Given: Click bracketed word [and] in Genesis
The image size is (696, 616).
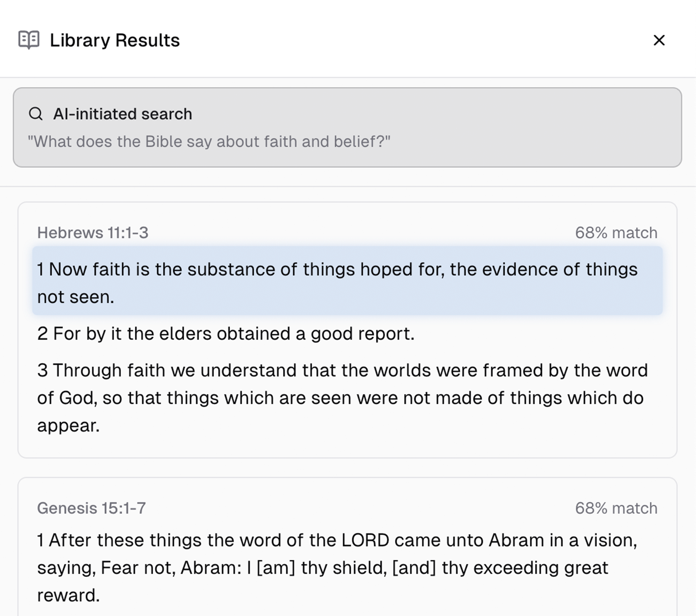Looking at the screenshot, I should [x=414, y=568].
